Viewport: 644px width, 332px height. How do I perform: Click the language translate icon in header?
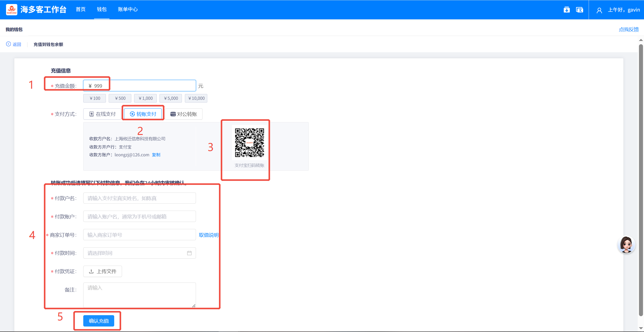click(579, 10)
